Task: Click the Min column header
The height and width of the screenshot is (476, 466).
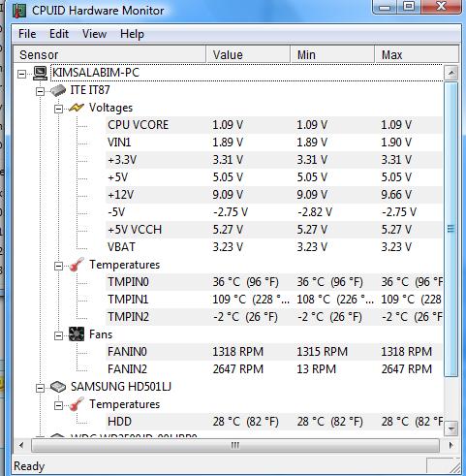Action: tap(332, 54)
